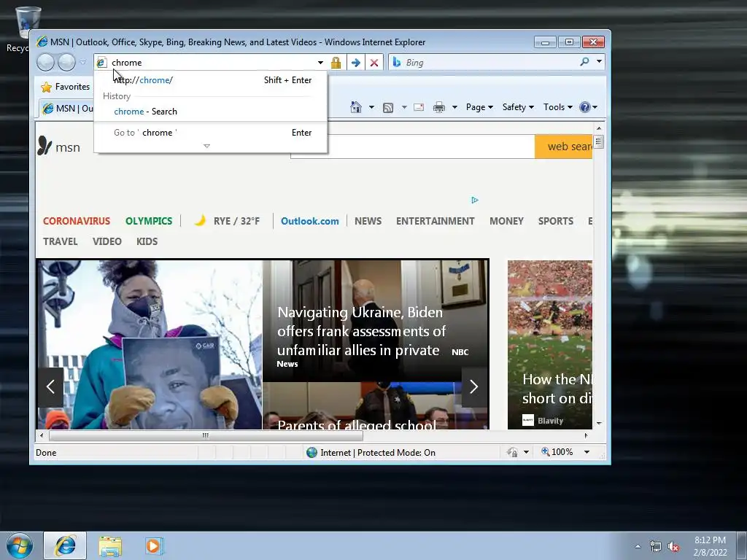Open the KIDS section
This screenshot has height=560, width=747.
147,241
